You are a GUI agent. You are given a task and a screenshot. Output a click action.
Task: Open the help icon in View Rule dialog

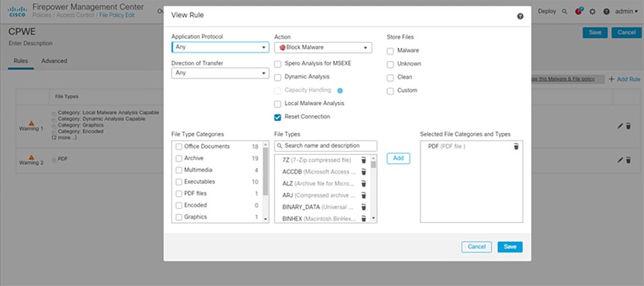pos(520,16)
